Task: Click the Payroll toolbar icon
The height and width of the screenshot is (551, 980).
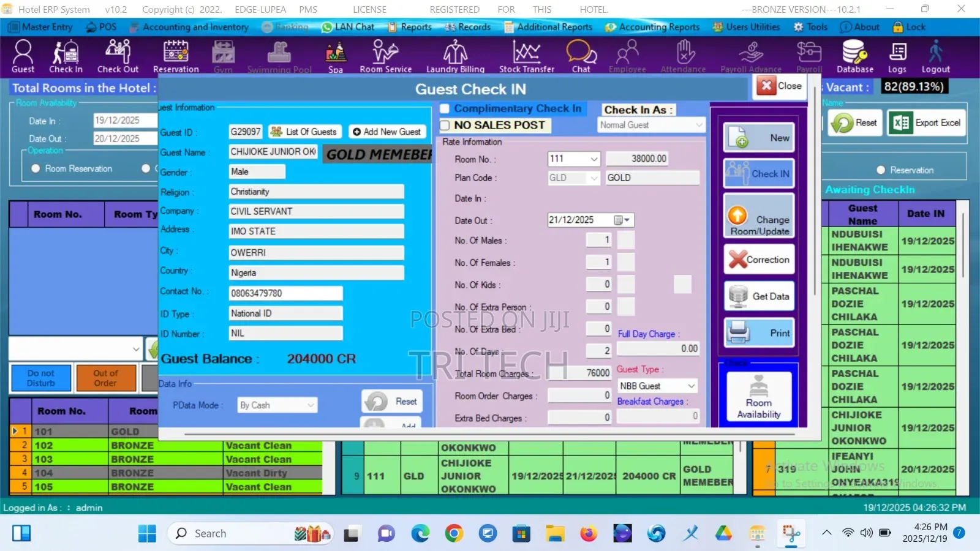Action: coord(809,56)
